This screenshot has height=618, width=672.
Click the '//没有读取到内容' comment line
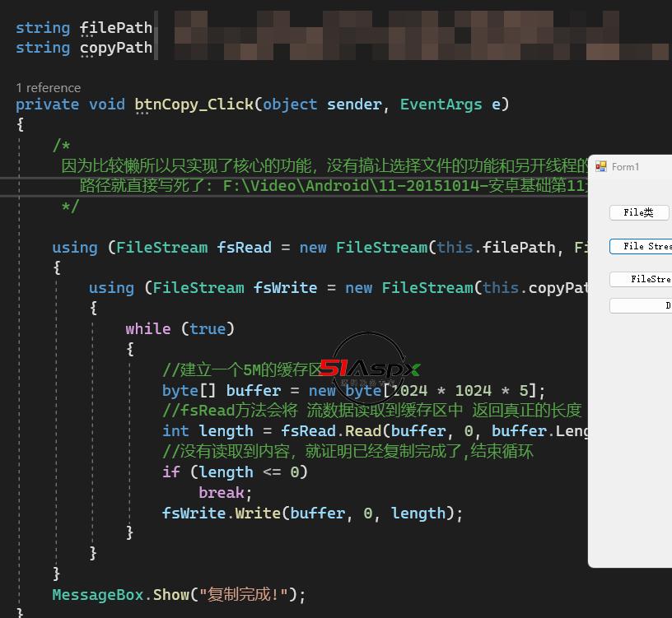[348, 452]
